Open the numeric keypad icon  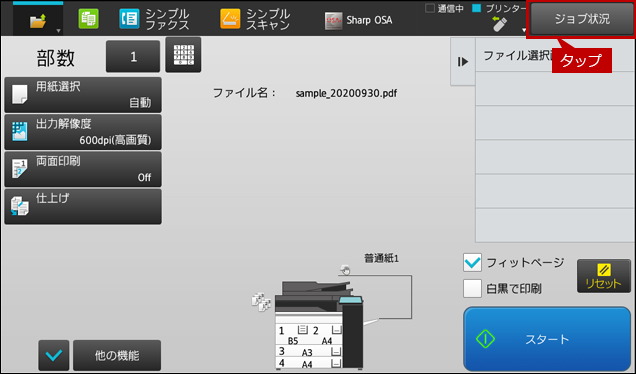(183, 55)
